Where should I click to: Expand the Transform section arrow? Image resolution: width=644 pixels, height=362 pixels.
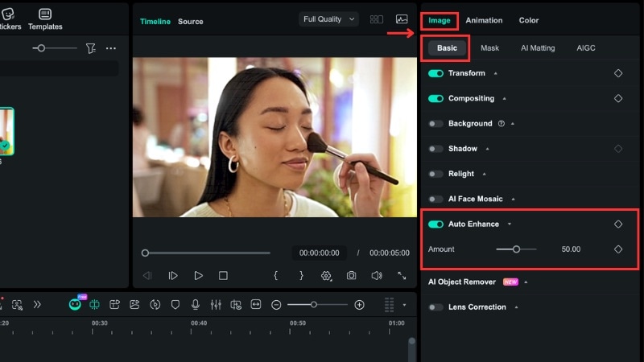(x=496, y=73)
